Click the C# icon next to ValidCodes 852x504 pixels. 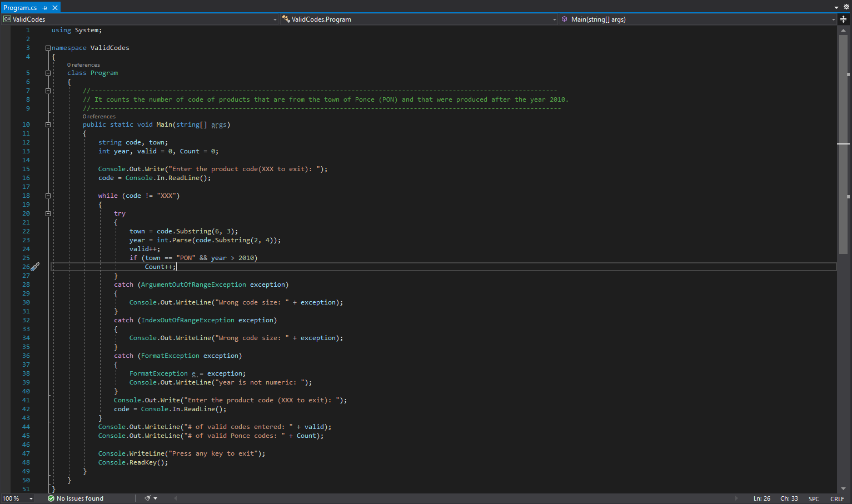tap(7, 19)
